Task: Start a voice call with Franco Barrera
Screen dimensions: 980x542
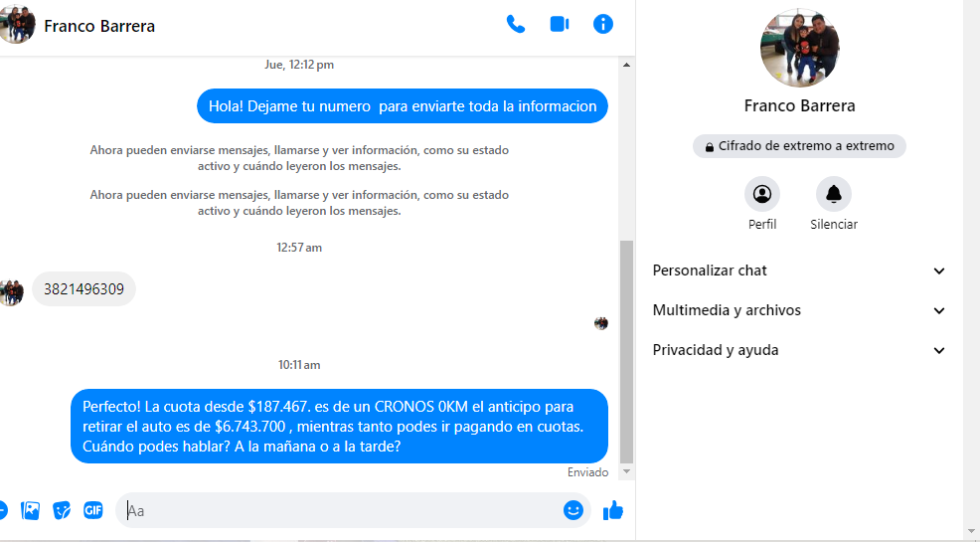Action: click(x=515, y=25)
